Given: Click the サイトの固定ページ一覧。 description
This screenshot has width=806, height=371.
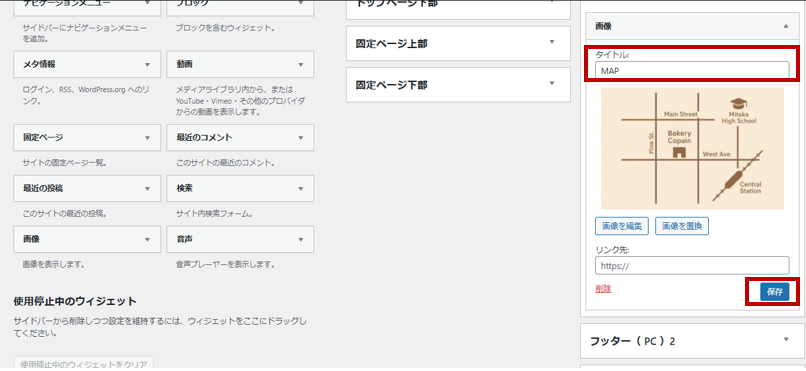Looking at the screenshot, I should tap(65, 163).
